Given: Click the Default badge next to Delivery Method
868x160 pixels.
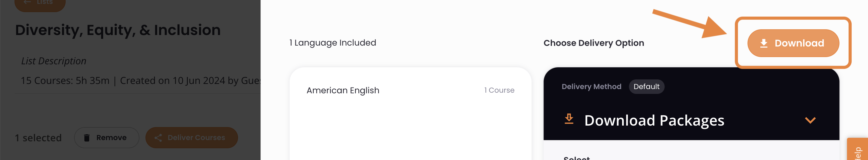Looking at the screenshot, I should point(646,87).
